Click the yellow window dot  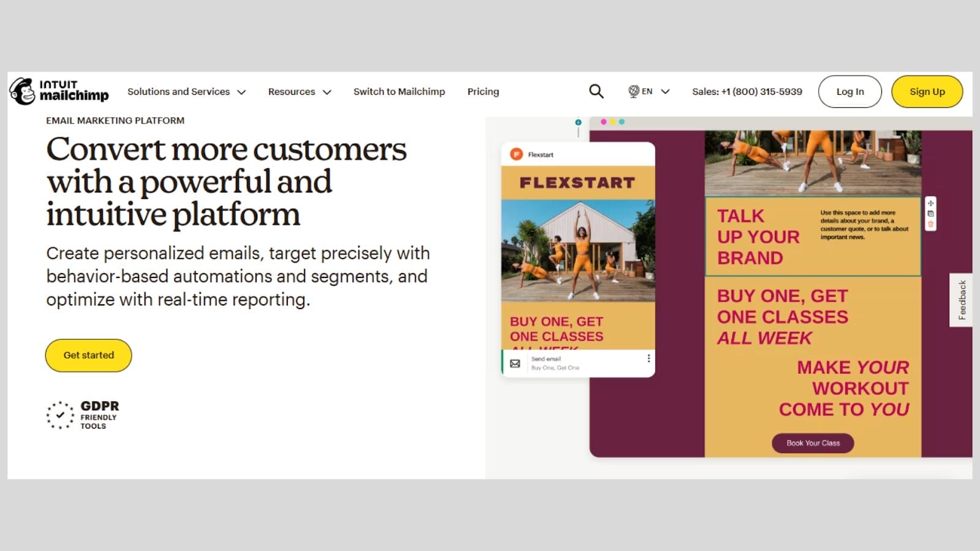pyautogui.click(x=612, y=122)
